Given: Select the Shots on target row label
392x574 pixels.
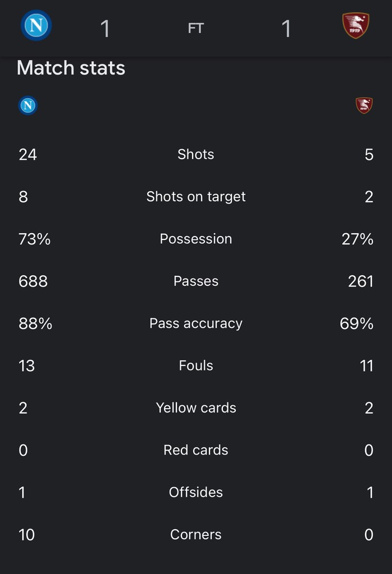Looking at the screenshot, I should [x=195, y=197].
